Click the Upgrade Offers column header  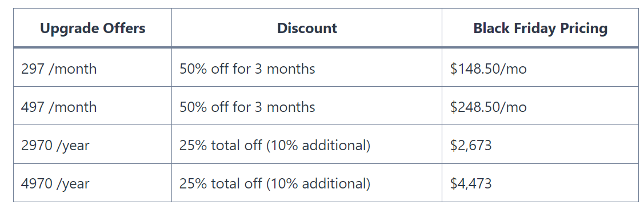[93, 28]
